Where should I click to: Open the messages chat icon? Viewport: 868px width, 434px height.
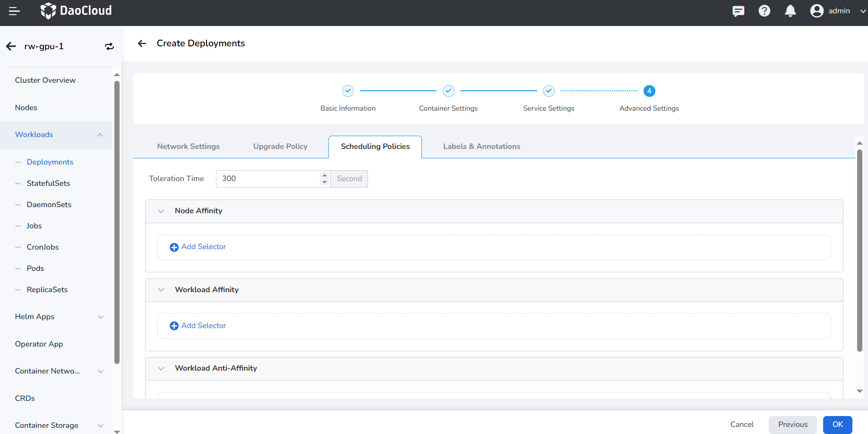coord(738,11)
